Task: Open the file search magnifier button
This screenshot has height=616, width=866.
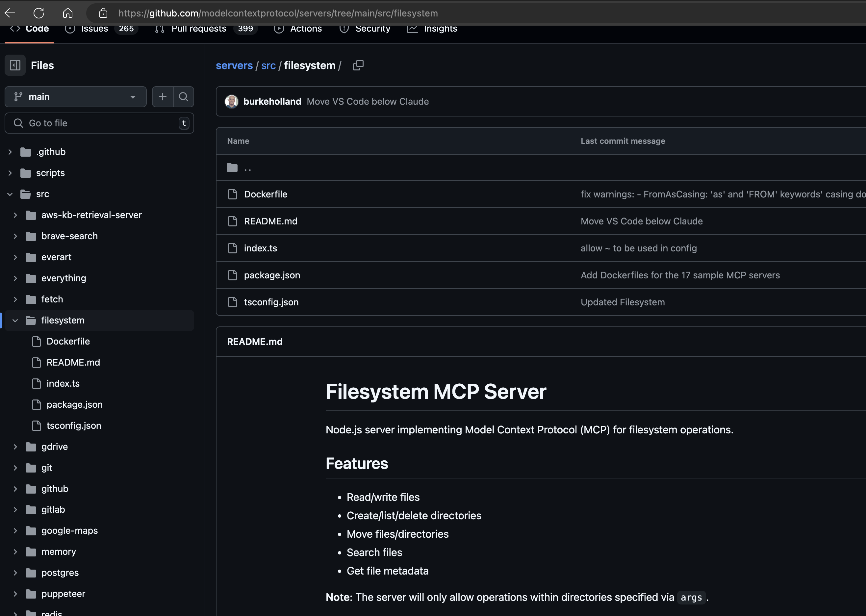Action: 184,97
